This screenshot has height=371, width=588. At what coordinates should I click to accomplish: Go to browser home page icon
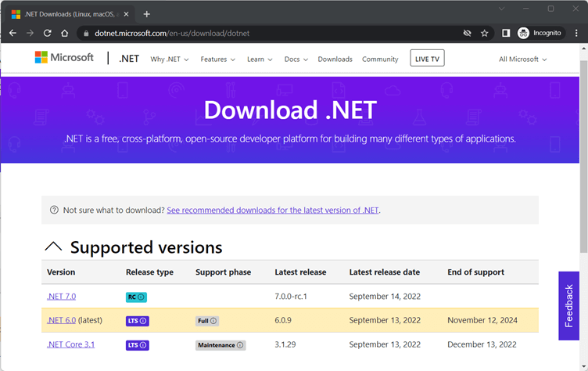[65, 33]
